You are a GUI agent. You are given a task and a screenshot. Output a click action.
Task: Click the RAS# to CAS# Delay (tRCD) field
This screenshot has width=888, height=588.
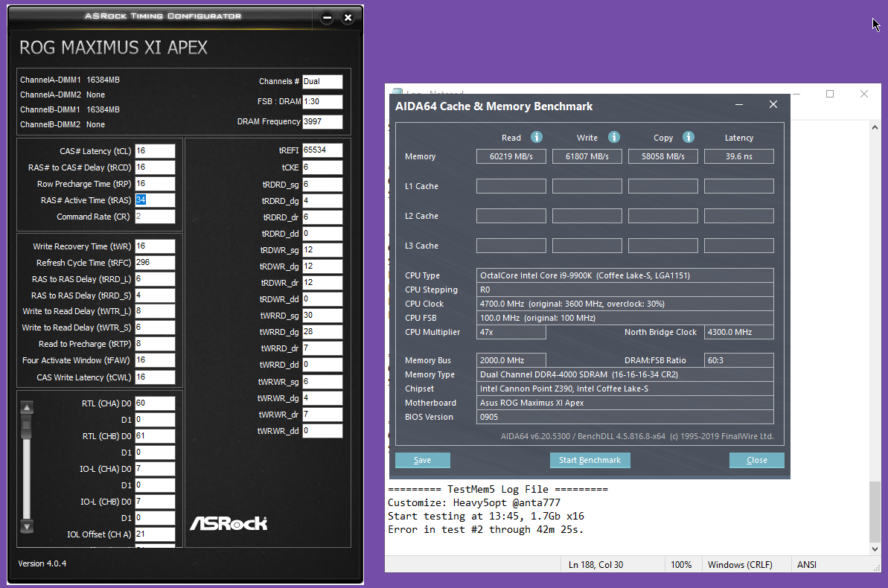tap(155, 167)
